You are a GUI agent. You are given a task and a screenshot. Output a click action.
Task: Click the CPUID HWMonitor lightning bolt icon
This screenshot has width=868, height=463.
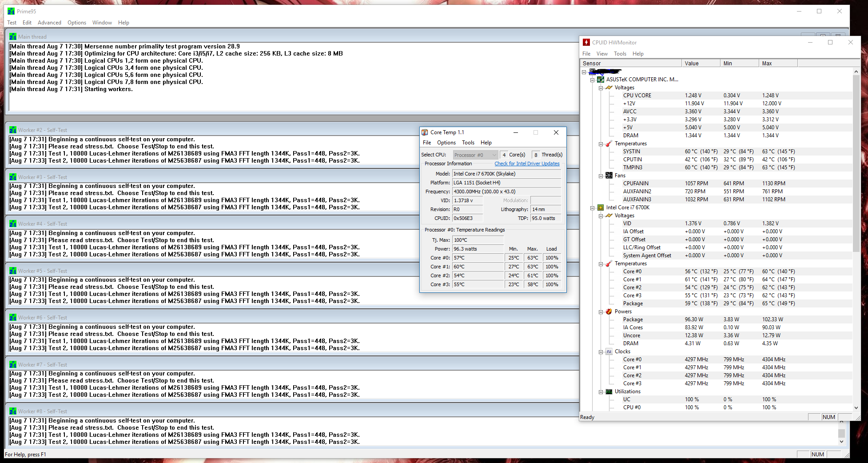(x=586, y=42)
